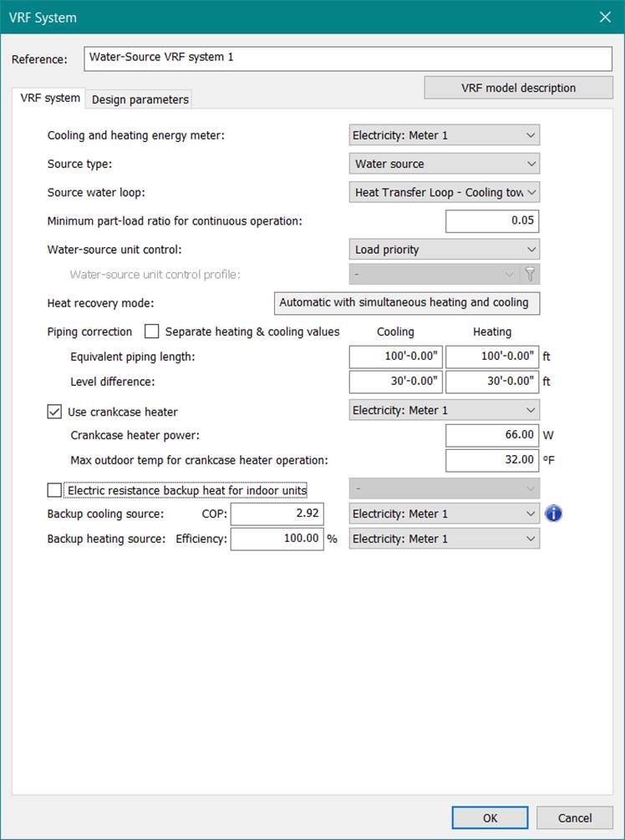The image size is (625, 840).
Task: Enable Separate heating & cooling values checkbox
Action: tap(152, 331)
